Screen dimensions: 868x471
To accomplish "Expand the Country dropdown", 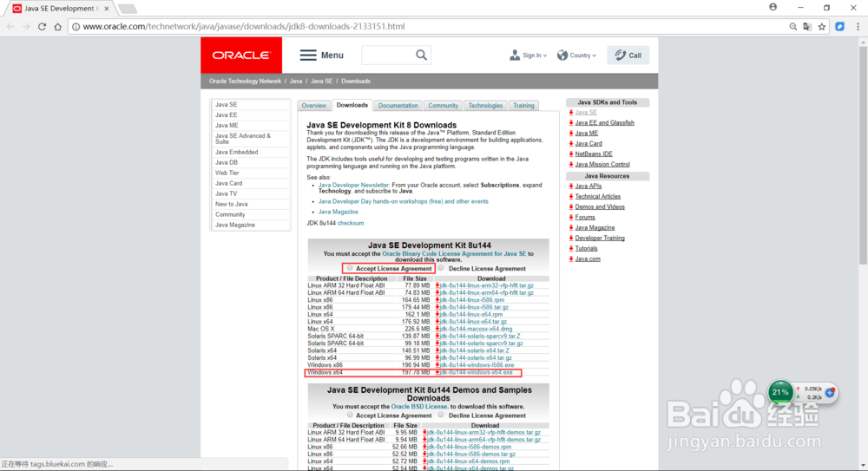I will tap(577, 56).
